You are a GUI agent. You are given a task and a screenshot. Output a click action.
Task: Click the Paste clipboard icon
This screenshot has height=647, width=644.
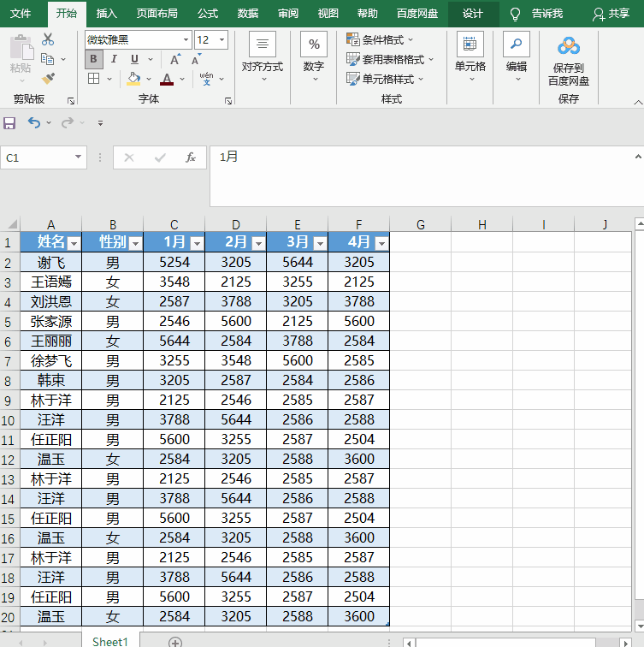point(21,46)
